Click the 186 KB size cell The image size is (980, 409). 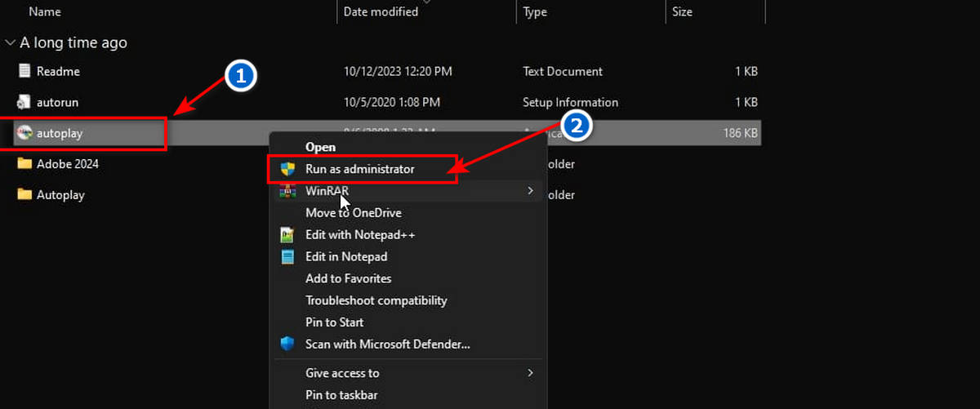(x=741, y=133)
